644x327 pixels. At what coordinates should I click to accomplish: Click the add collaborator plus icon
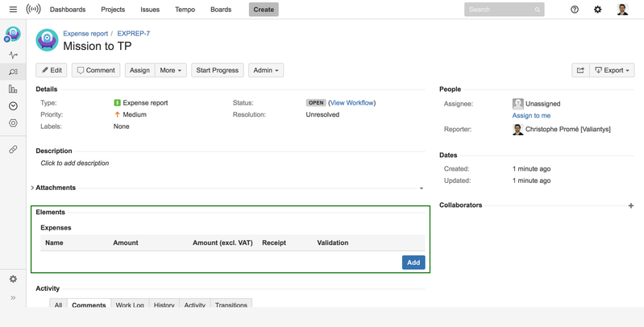tap(630, 205)
